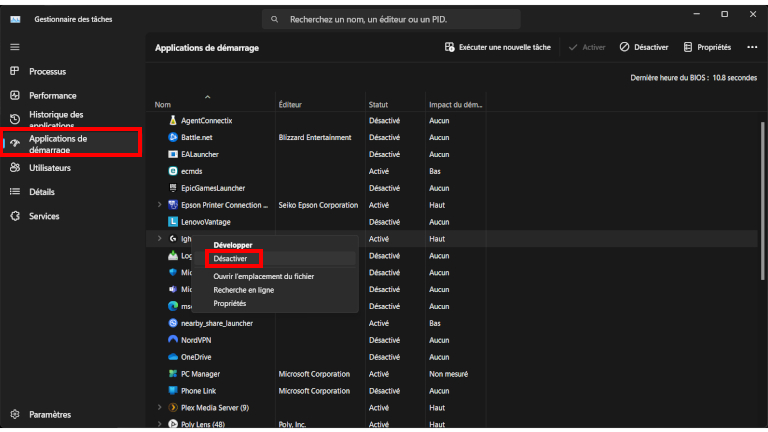This screenshot has width=768, height=432.
Task: Select the NordVPN row icon
Action: 173,340
